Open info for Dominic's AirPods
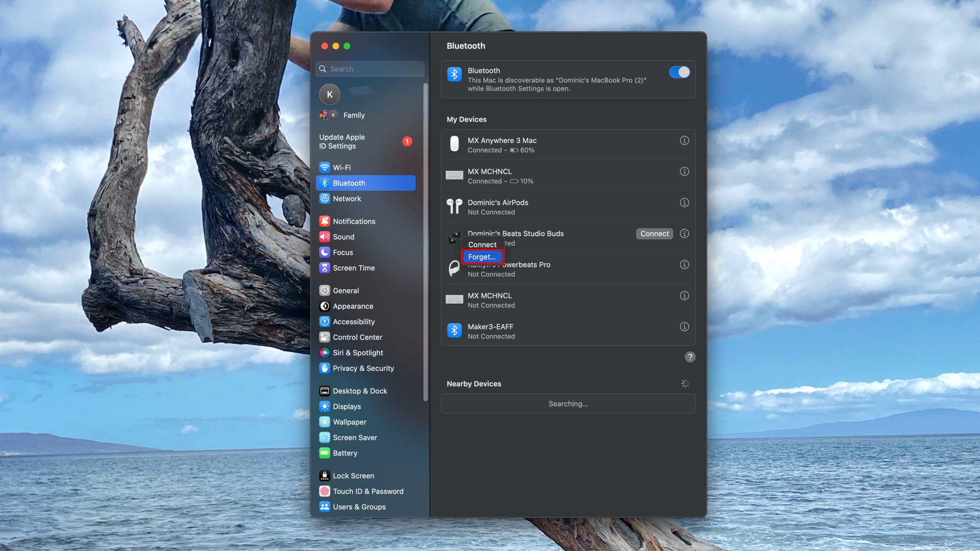The height and width of the screenshot is (551, 980). pos(684,203)
